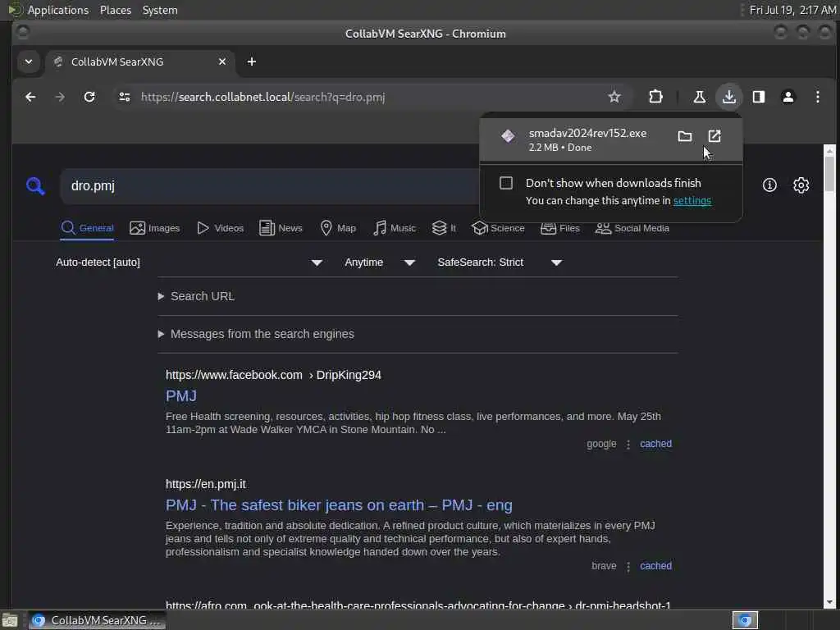Open PMJ safest biker jeans result
This screenshot has width=840, height=630.
[339, 505]
